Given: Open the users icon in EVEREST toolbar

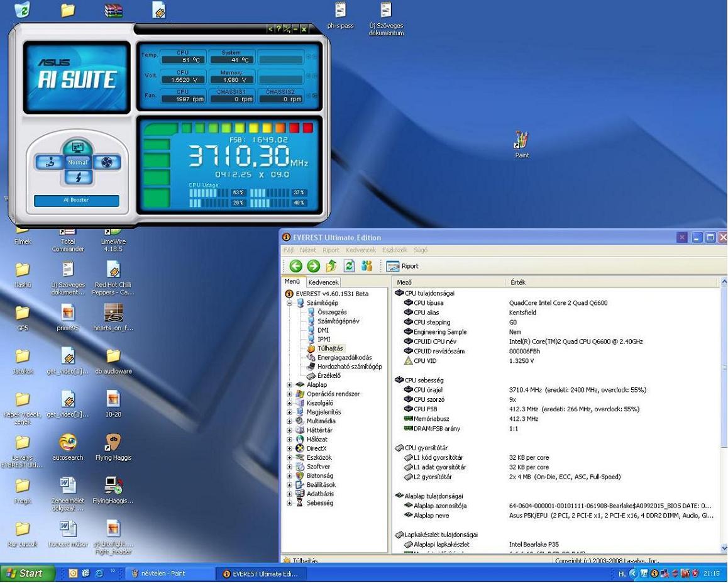Looking at the screenshot, I should (x=367, y=266).
